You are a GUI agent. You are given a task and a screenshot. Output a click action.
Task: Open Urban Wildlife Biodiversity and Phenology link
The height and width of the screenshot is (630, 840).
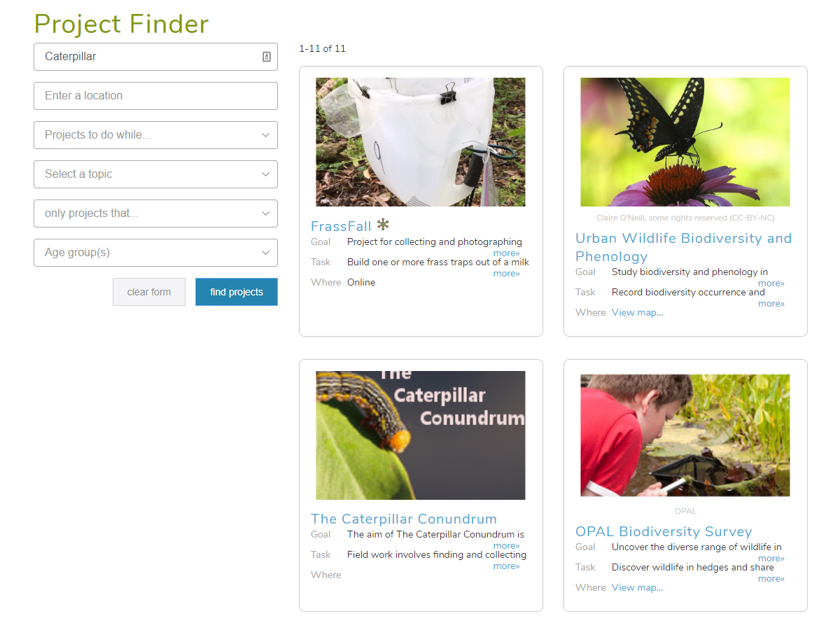click(683, 247)
